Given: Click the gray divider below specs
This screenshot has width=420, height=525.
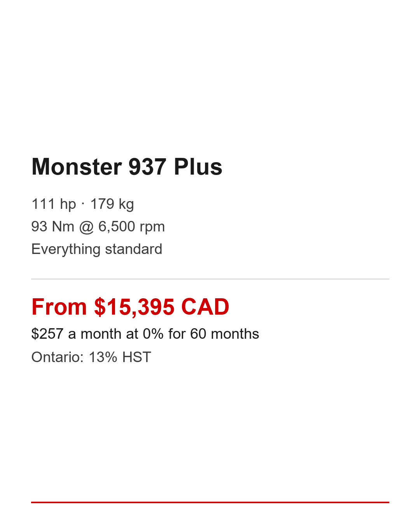Looking at the screenshot, I should click(210, 279).
